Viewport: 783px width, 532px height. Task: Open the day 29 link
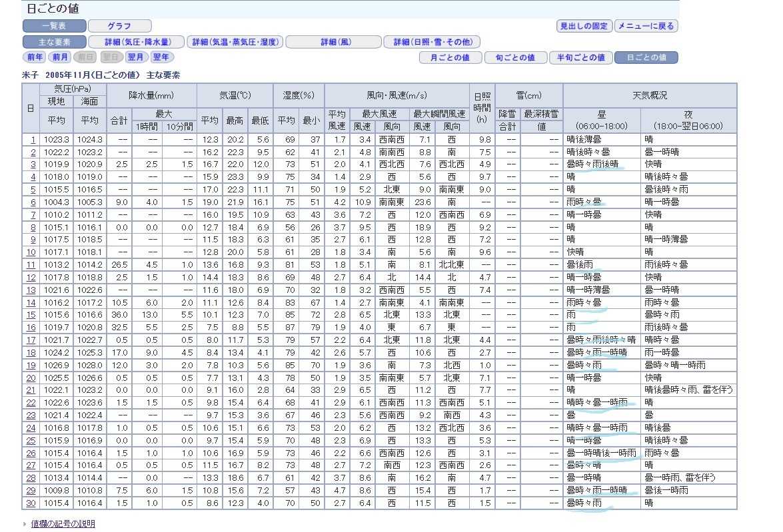(31, 491)
